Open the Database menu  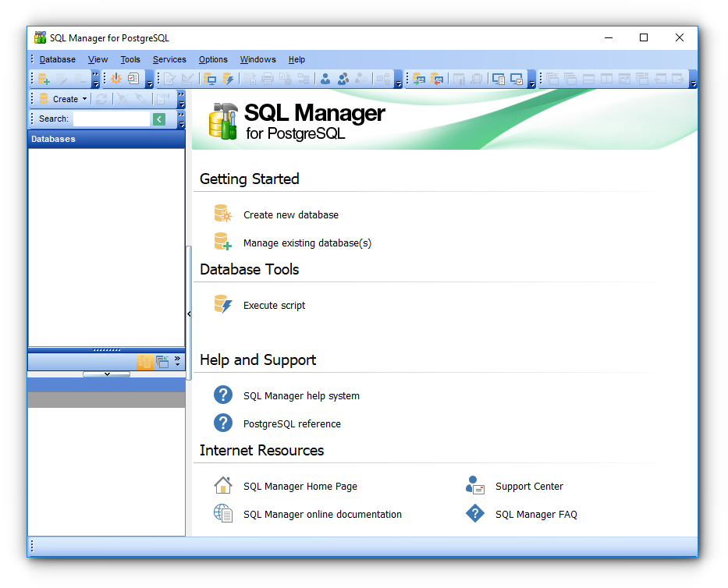pyautogui.click(x=58, y=59)
